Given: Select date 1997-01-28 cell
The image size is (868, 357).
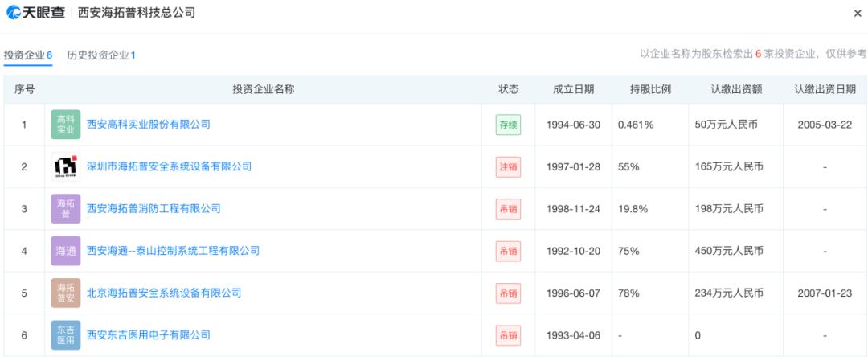Looking at the screenshot, I should [573, 166].
